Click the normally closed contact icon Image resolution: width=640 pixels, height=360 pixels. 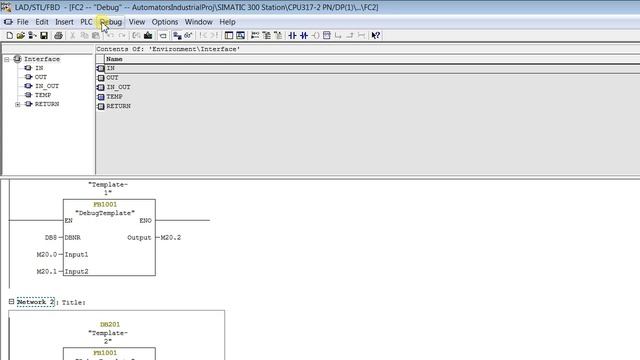[x=304, y=36]
